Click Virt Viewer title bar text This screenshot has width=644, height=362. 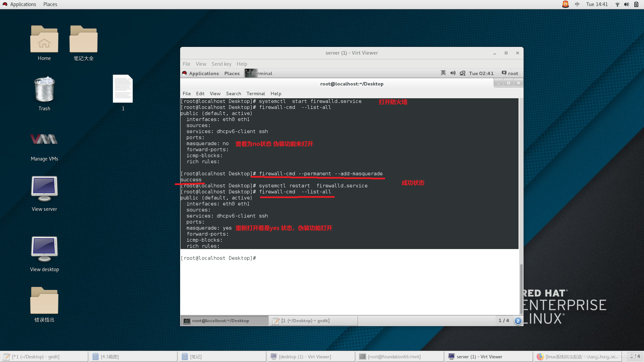coord(352,53)
